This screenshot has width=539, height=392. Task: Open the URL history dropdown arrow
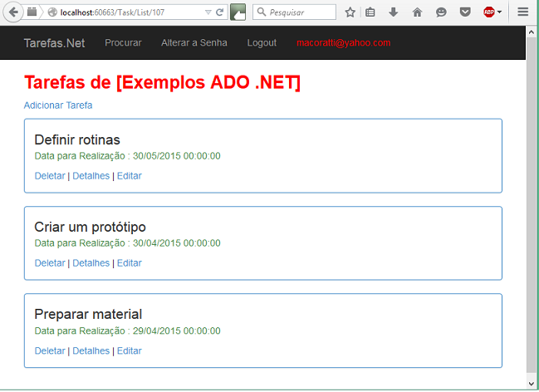pos(208,12)
